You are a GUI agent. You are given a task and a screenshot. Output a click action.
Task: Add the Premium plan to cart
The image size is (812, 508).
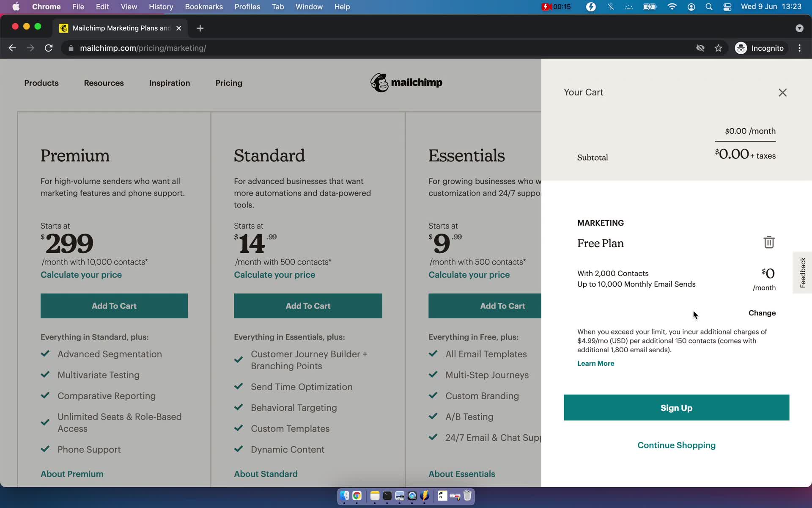point(114,306)
